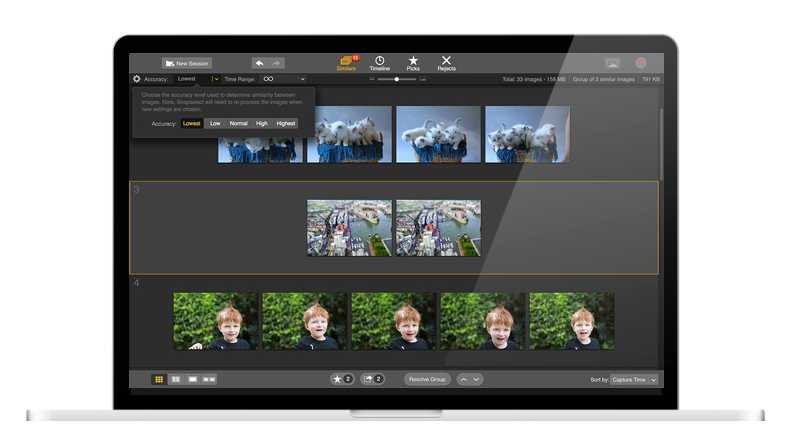Go to the next group with down chevron
Viewport: 797px width, 444px height.
476,379
